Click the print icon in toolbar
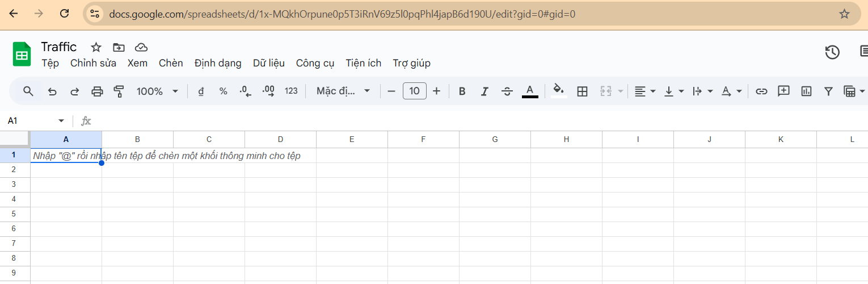 tap(97, 91)
